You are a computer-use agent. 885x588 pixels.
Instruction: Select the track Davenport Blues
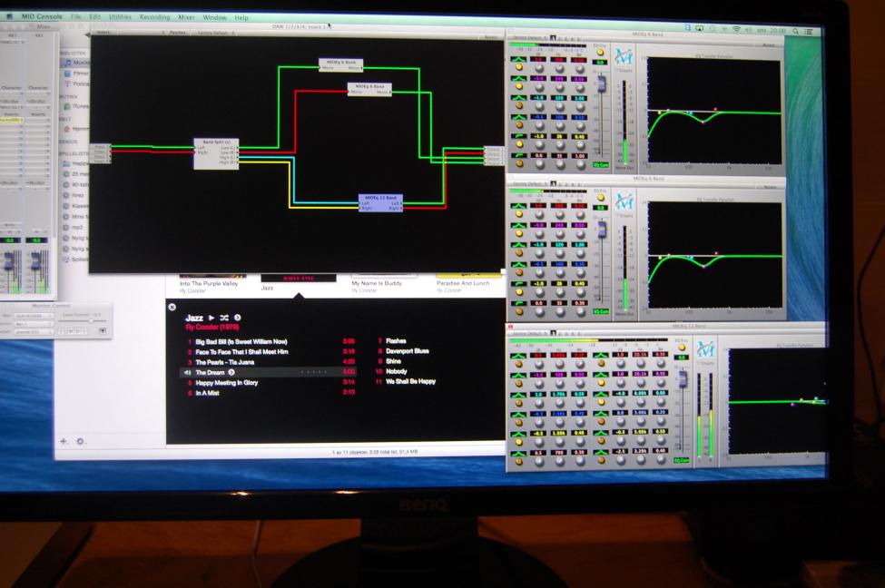click(408, 351)
